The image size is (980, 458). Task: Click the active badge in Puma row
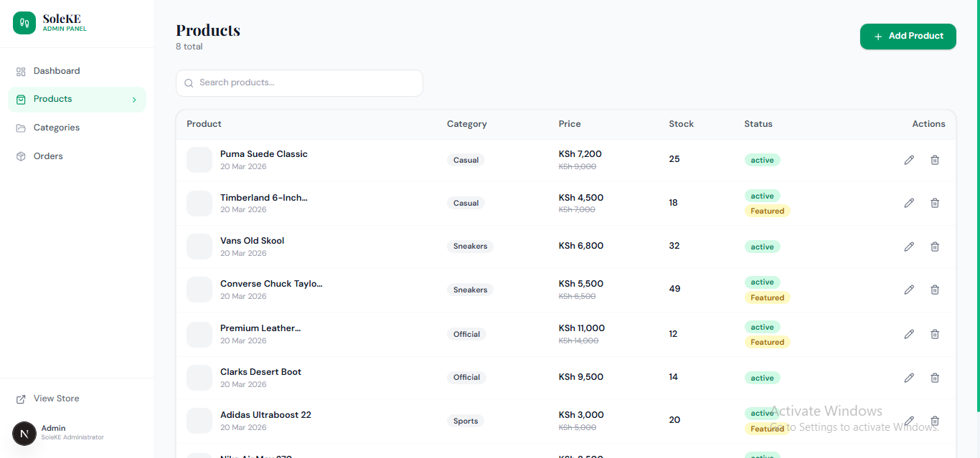pos(762,161)
